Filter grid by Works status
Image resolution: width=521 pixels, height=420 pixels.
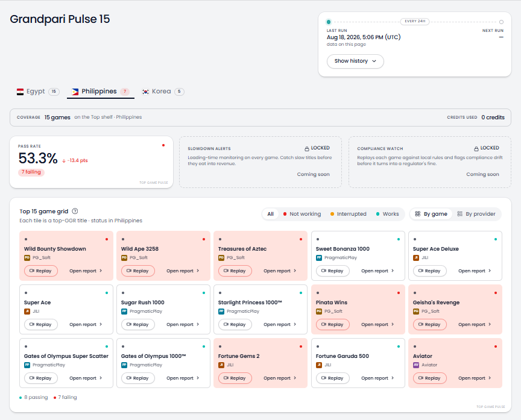(x=387, y=214)
